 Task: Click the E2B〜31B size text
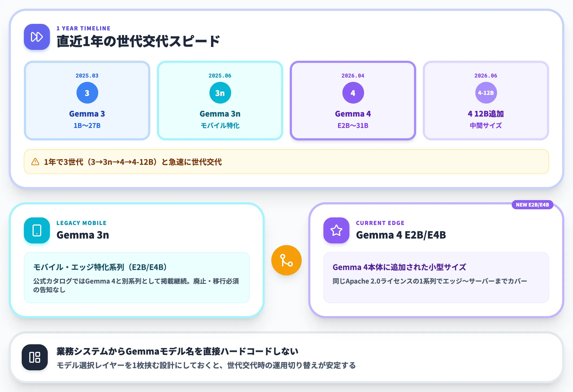coord(353,126)
